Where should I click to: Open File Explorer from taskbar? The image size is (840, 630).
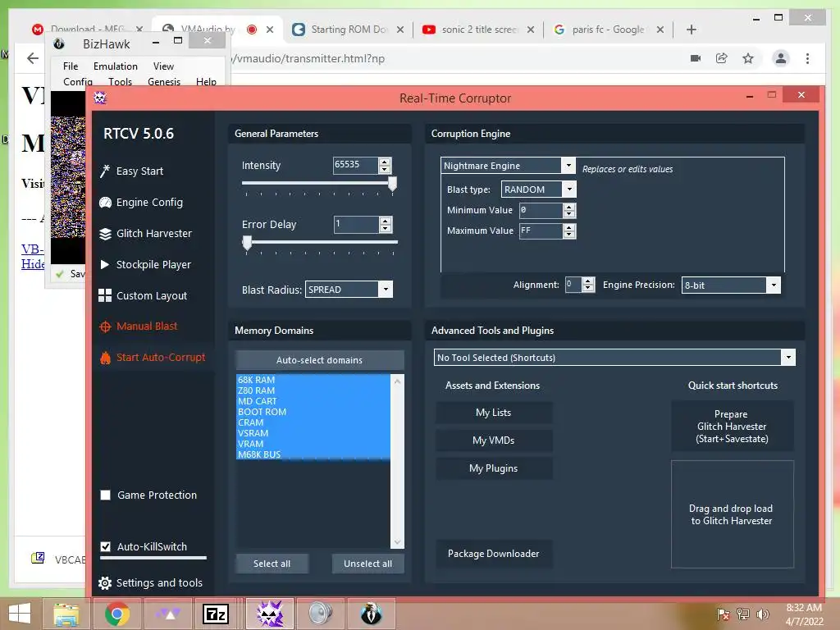coord(66,614)
